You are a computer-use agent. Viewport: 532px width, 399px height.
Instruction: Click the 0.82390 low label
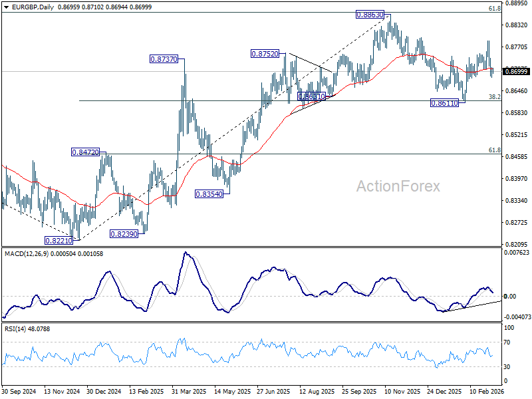point(124,234)
